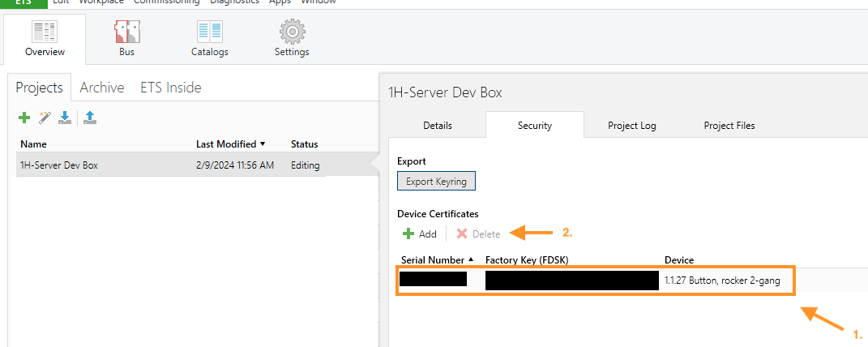Click the export project upload-arrow icon

(90, 118)
